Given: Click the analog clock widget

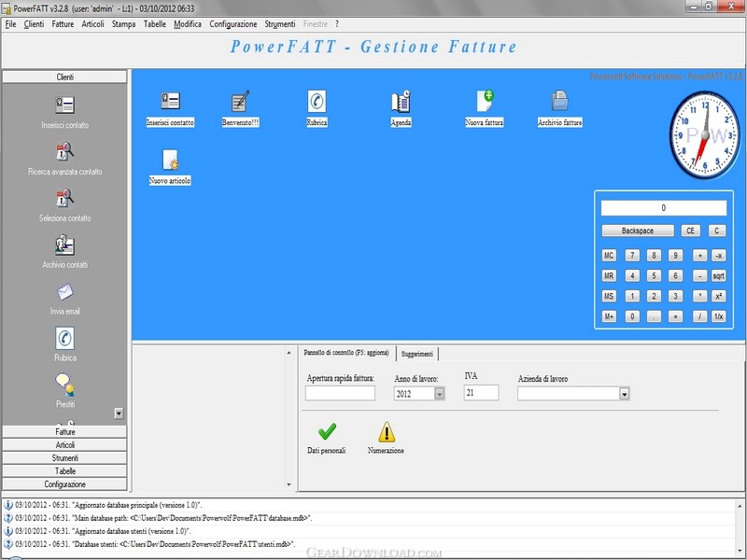Looking at the screenshot, I should (x=705, y=134).
